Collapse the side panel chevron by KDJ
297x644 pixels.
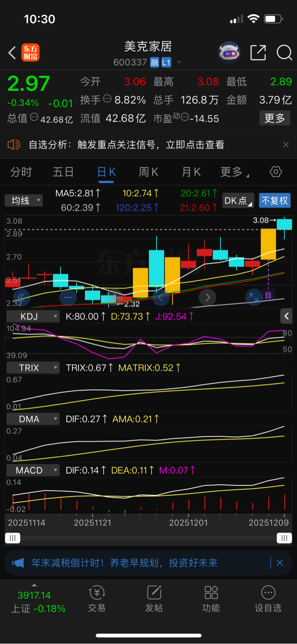[x=286, y=316]
